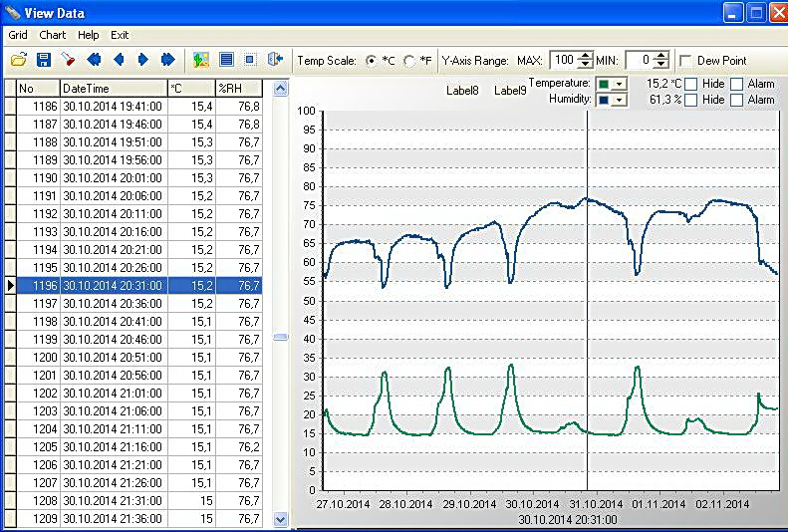This screenshot has height=532, width=788.
Task: Check Hide for the Temperature series
Action: pos(691,84)
